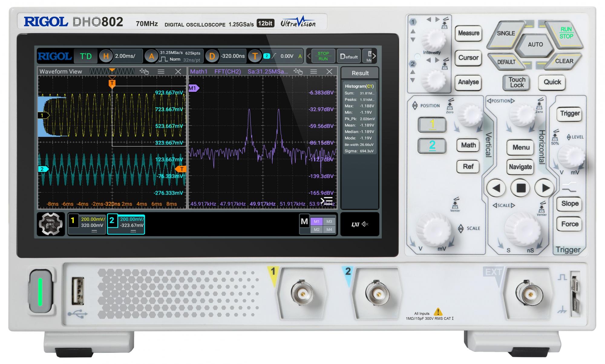The height and width of the screenshot is (364, 605).
Task: Open the Math1 FFT window hamburger menu
Action: point(314,71)
